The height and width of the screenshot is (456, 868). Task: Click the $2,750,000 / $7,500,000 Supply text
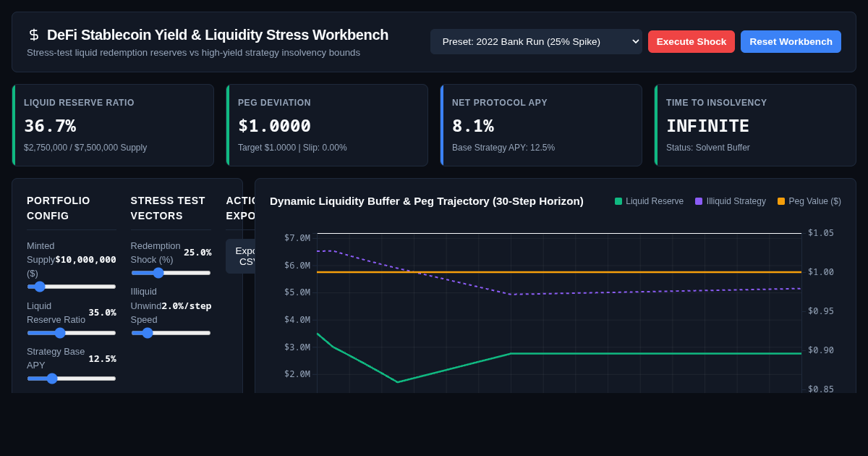(x=85, y=148)
